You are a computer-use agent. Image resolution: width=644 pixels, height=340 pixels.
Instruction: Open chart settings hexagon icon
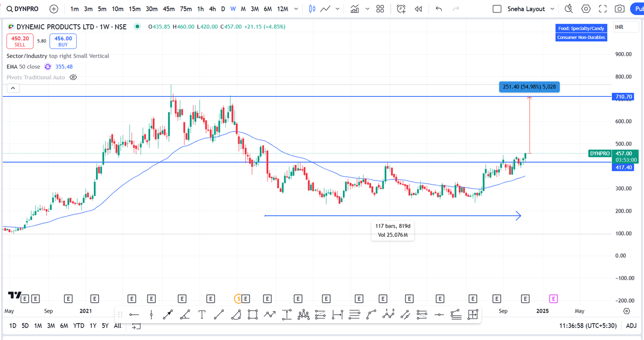tap(586, 9)
